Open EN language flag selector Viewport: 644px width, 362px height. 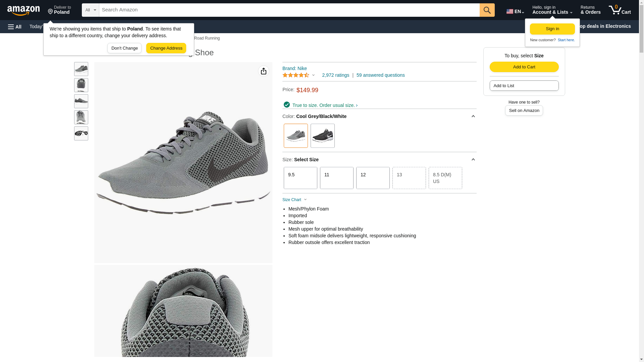tap(515, 11)
